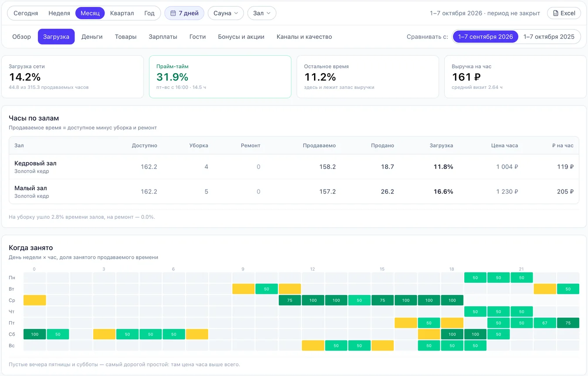Go to Каналы и качество tab
This screenshot has width=588, height=376.
[x=304, y=37]
